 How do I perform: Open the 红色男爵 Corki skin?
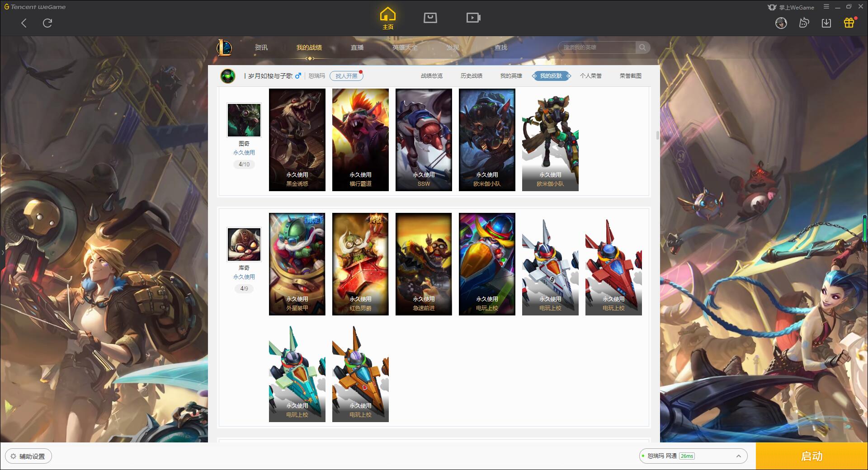pos(360,264)
